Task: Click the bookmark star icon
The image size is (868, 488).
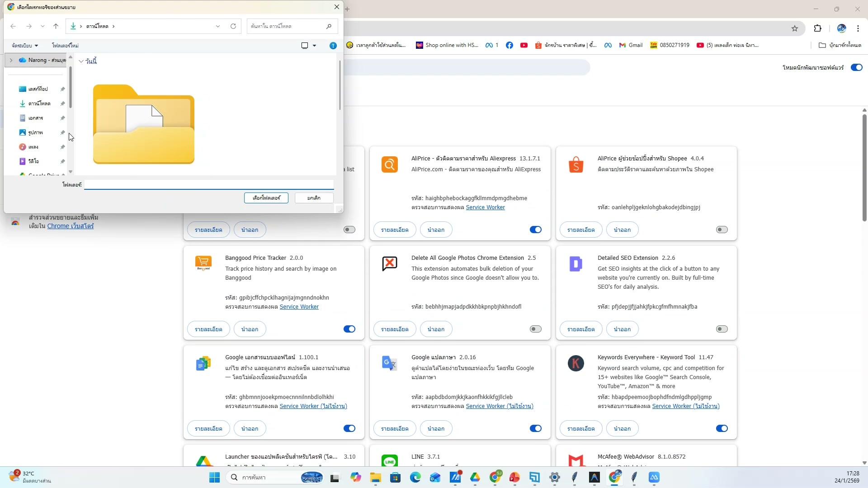Action: (x=795, y=28)
